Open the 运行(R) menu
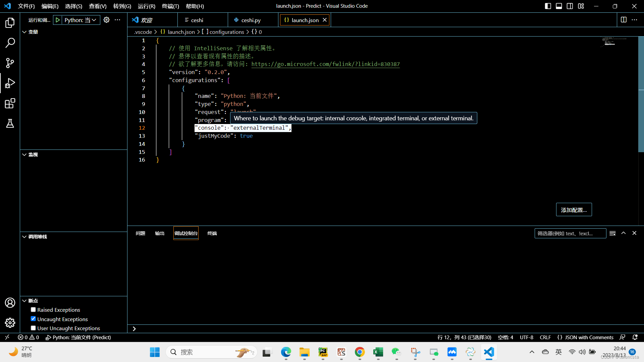The height and width of the screenshot is (362, 644). point(147,6)
